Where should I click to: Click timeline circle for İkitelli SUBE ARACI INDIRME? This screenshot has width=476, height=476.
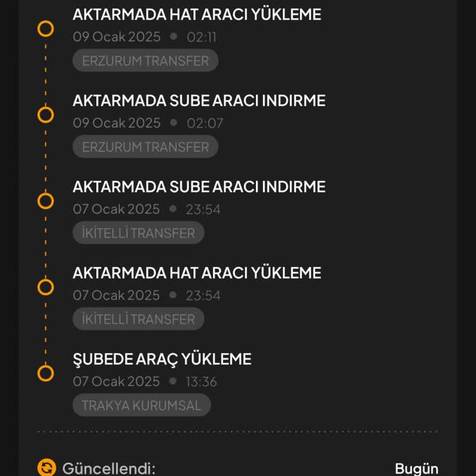tap(45, 201)
